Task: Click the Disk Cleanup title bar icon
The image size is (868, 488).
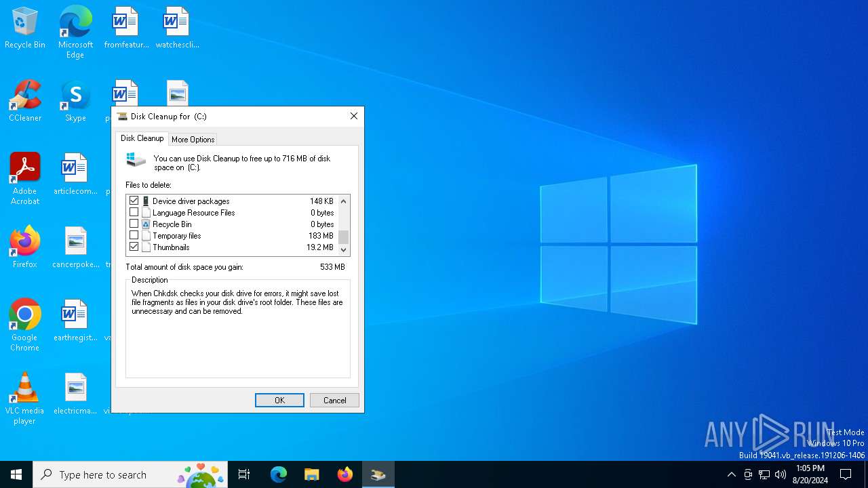Action: [x=122, y=116]
